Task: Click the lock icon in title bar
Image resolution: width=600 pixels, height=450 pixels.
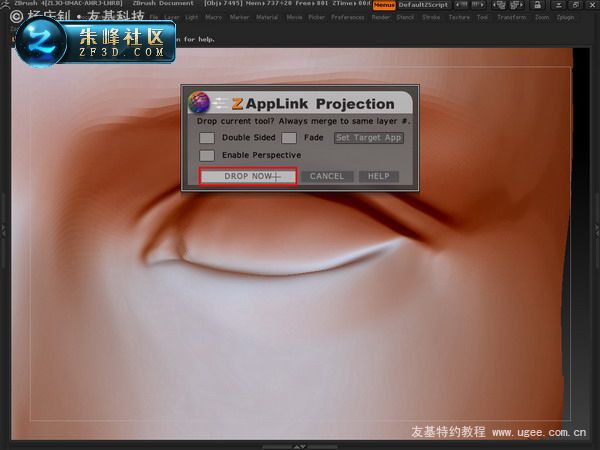Action: pyautogui.click(x=538, y=5)
